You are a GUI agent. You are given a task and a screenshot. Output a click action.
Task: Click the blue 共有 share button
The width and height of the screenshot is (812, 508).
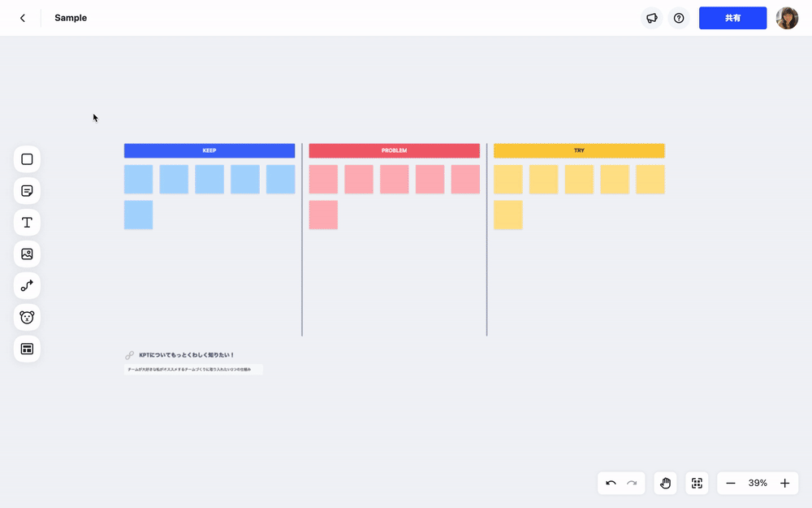(x=732, y=18)
